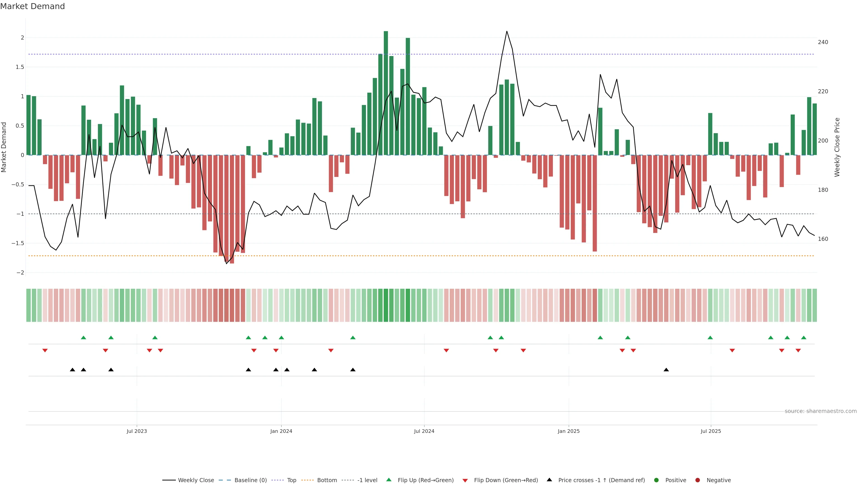Click the first red flip-down triangle marker

(x=45, y=351)
